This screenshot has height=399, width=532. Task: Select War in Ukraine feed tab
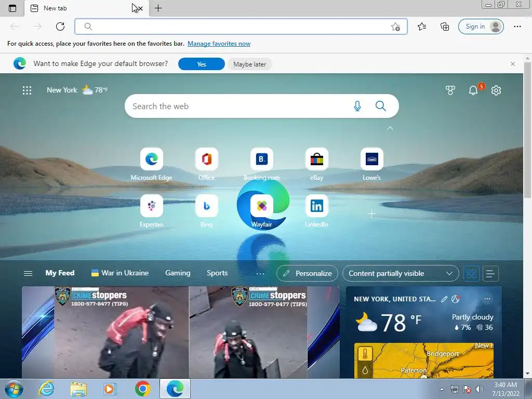[x=120, y=273]
